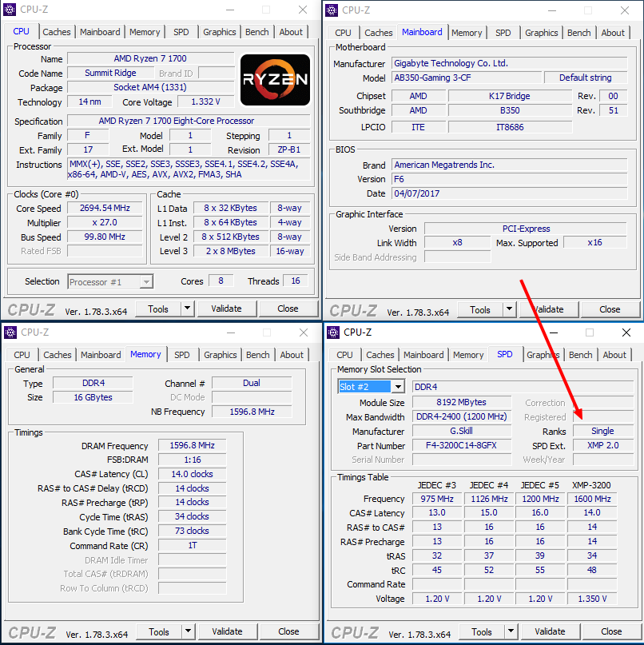Go to Caches tab in the Memory window

58,355
